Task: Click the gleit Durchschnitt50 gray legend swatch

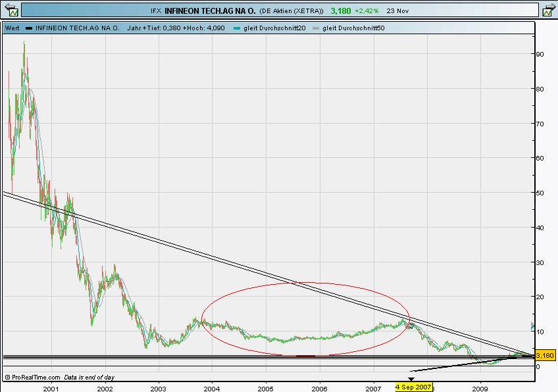Action: point(316,28)
